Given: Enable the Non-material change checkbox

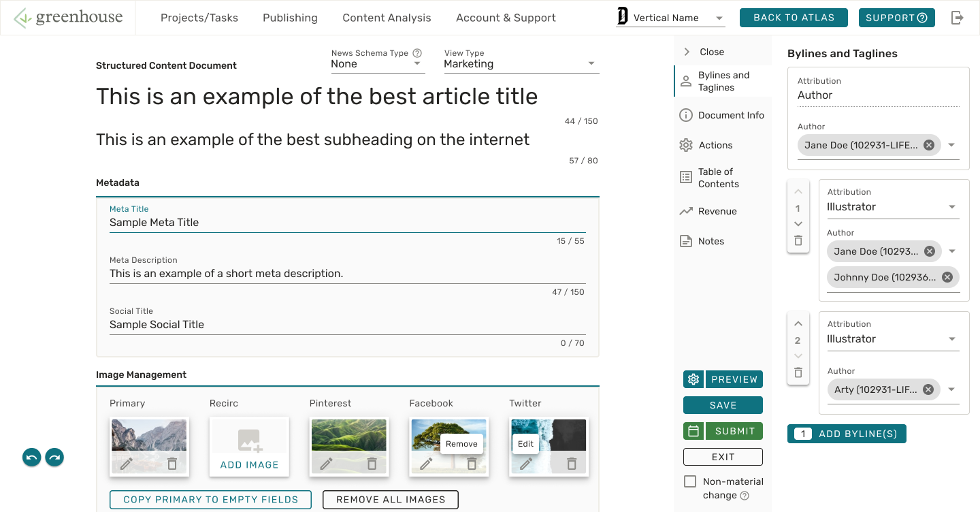Looking at the screenshot, I should click(690, 481).
